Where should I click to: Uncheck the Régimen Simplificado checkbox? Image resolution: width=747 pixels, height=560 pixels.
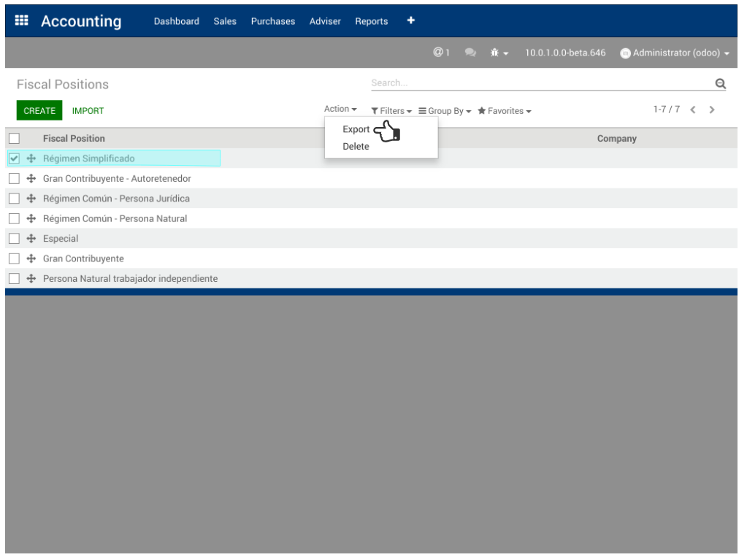coord(14,158)
